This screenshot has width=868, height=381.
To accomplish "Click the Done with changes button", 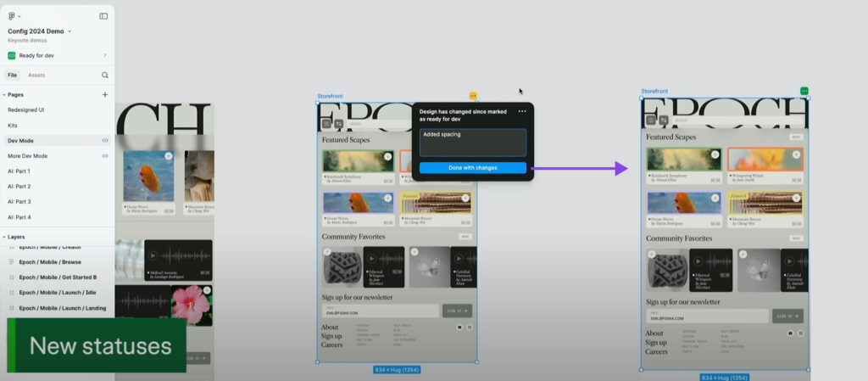I will point(473,168).
